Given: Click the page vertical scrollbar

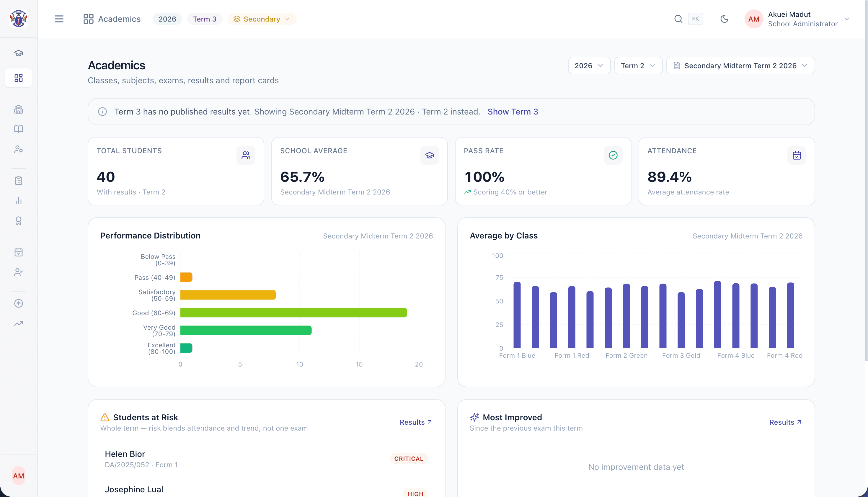Looking at the screenshot, I should [866, 181].
